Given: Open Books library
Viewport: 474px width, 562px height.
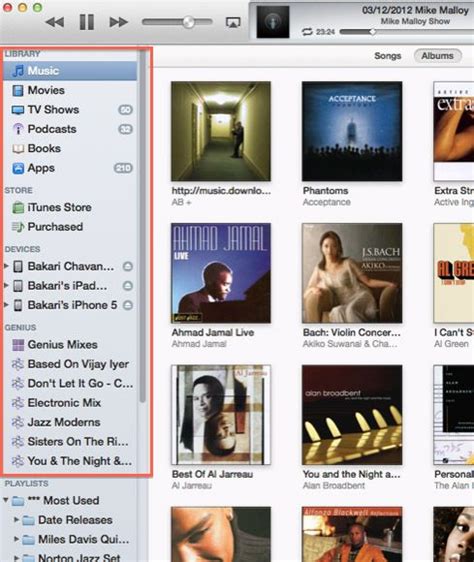Looking at the screenshot, I should pos(70,148).
